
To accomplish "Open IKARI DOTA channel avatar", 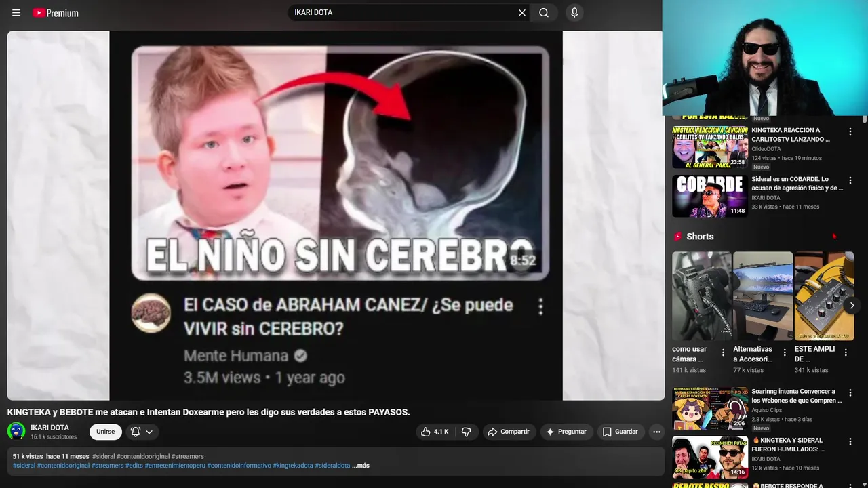I will [x=16, y=431].
